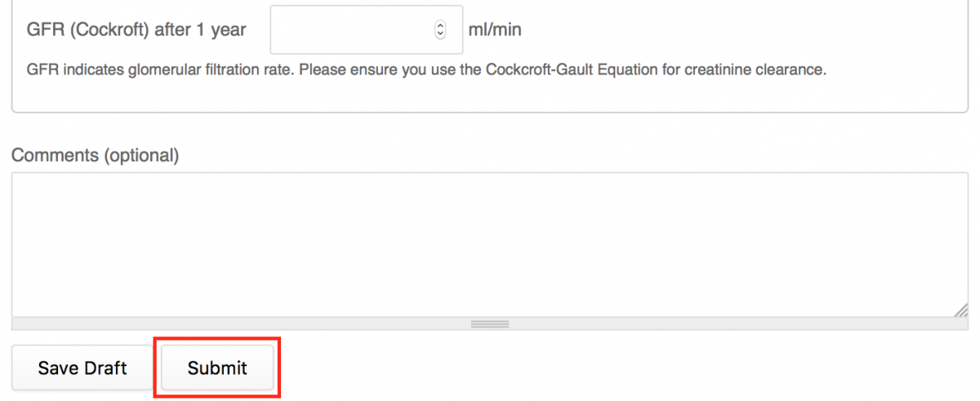This screenshot has height=401, width=980.
Task: Save the form as a draft
Action: pyautogui.click(x=82, y=368)
